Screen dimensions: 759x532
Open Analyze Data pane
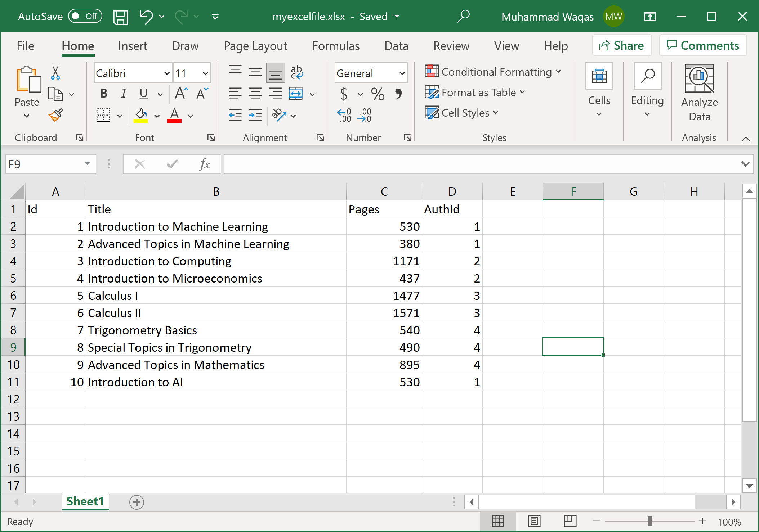pos(699,93)
